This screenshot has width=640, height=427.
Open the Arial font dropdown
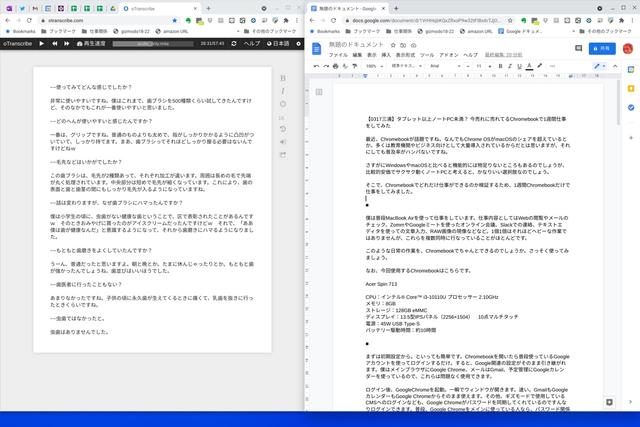coord(445,66)
